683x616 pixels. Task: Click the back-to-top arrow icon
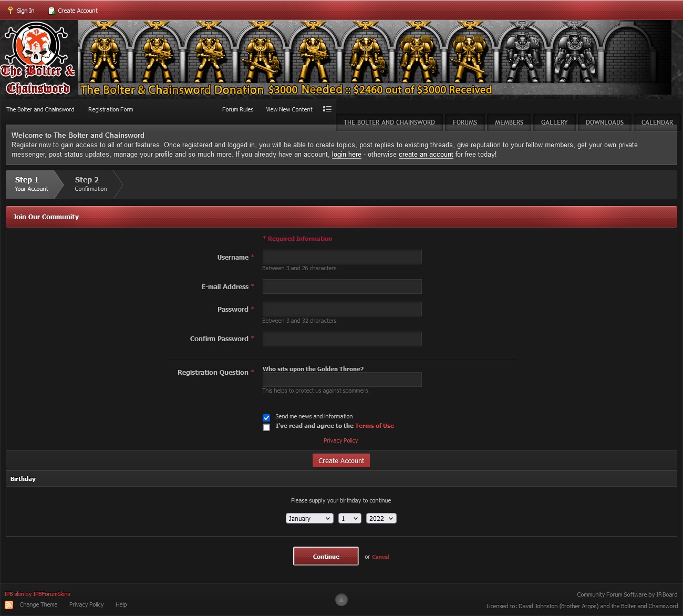(x=341, y=600)
